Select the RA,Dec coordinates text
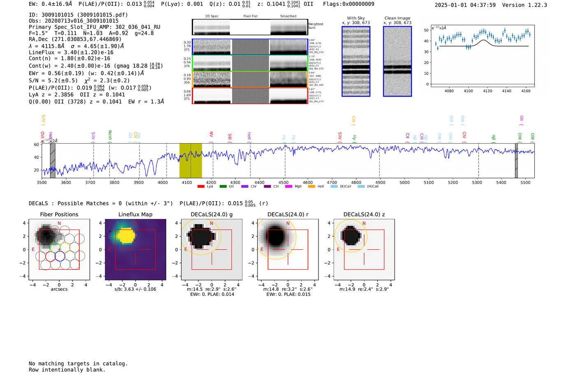Screen dimensions: 576x392 tap(75, 39)
